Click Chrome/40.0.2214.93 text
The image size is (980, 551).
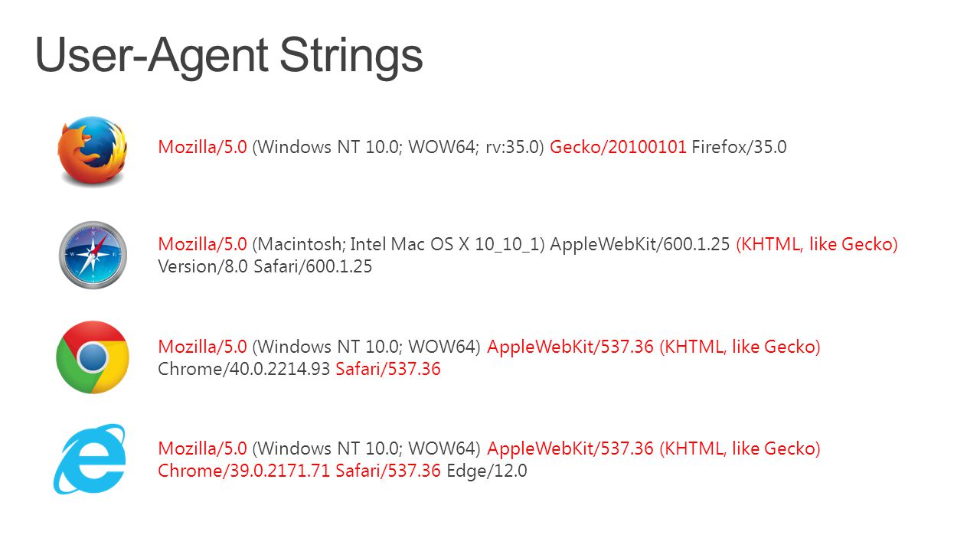pyautogui.click(x=244, y=369)
